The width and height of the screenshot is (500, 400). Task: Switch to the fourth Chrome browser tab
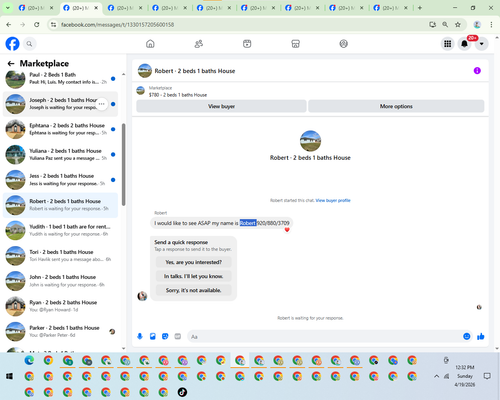169,8
